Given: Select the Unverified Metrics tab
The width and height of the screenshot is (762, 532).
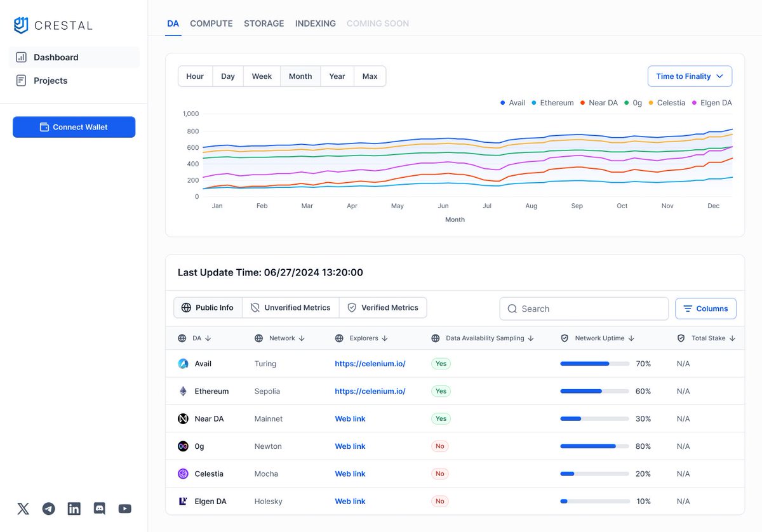Looking at the screenshot, I should [291, 308].
